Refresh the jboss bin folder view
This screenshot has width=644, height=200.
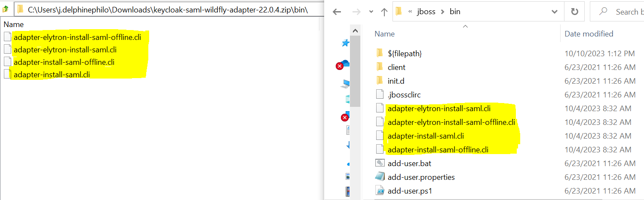[x=574, y=12]
